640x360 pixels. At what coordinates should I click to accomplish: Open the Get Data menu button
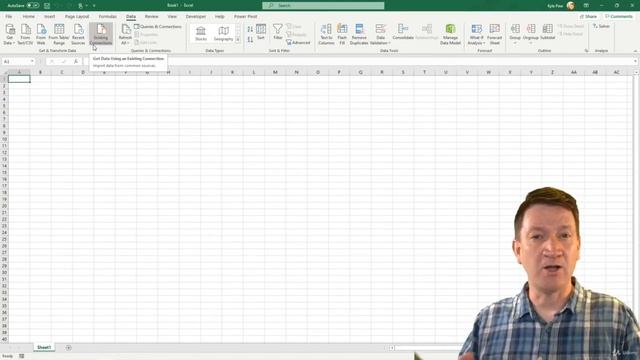tap(9, 35)
